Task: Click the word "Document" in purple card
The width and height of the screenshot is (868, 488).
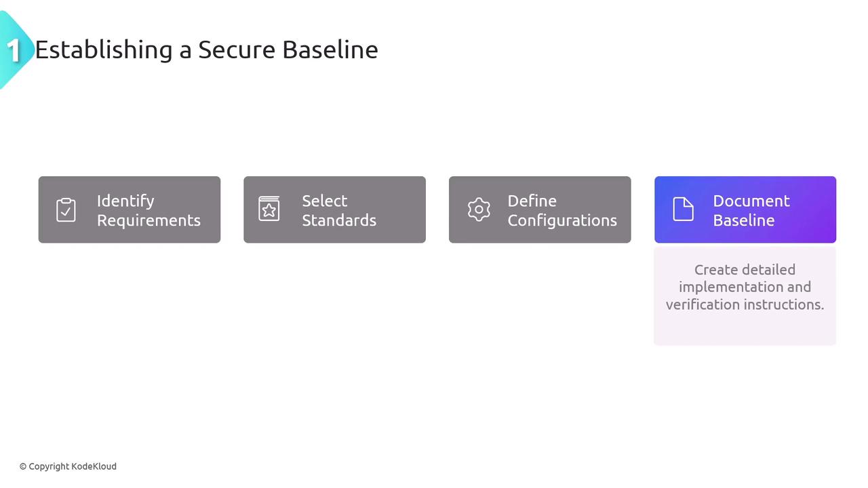Action: coord(751,201)
